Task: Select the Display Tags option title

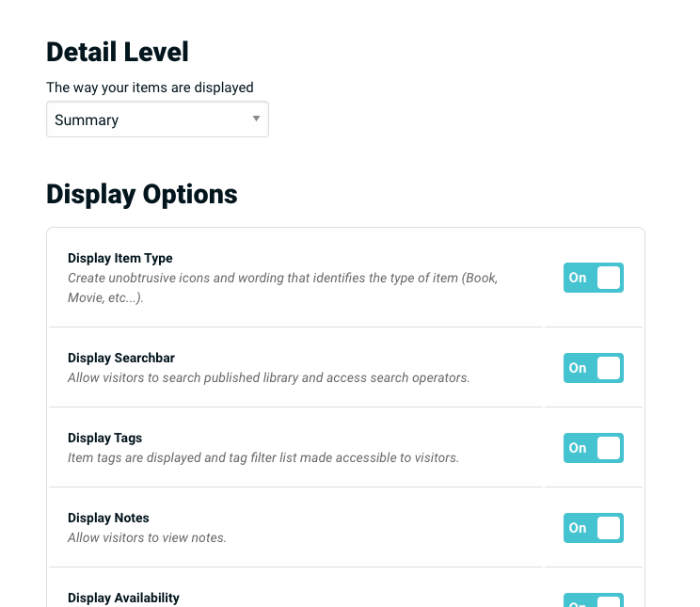Action: (x=105, y=438)
